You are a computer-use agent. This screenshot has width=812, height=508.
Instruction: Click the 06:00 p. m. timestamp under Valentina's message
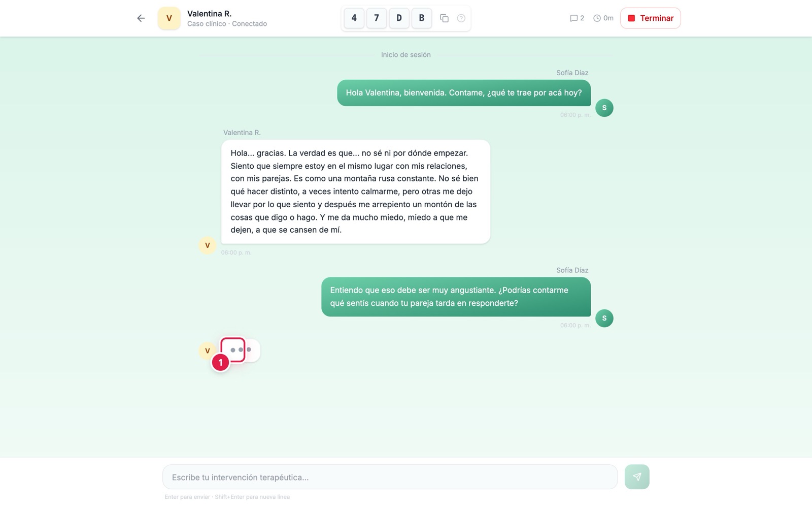236,252
